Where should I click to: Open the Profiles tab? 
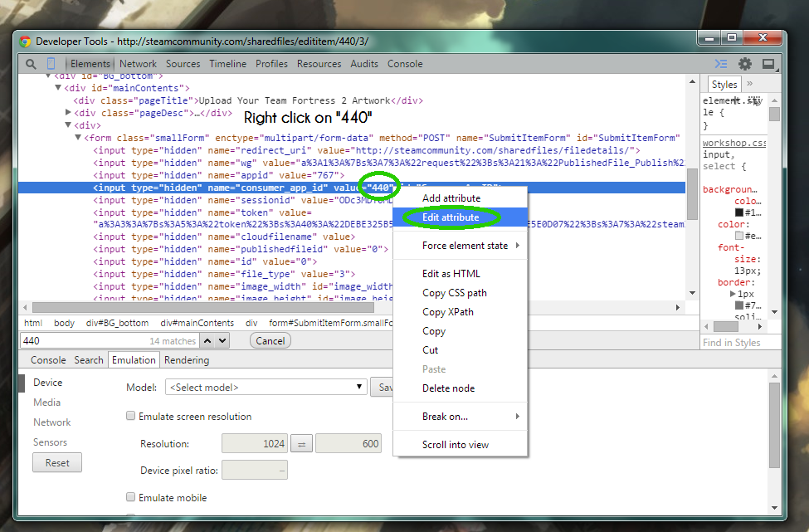pyautogui.click(x=271, y=64)
